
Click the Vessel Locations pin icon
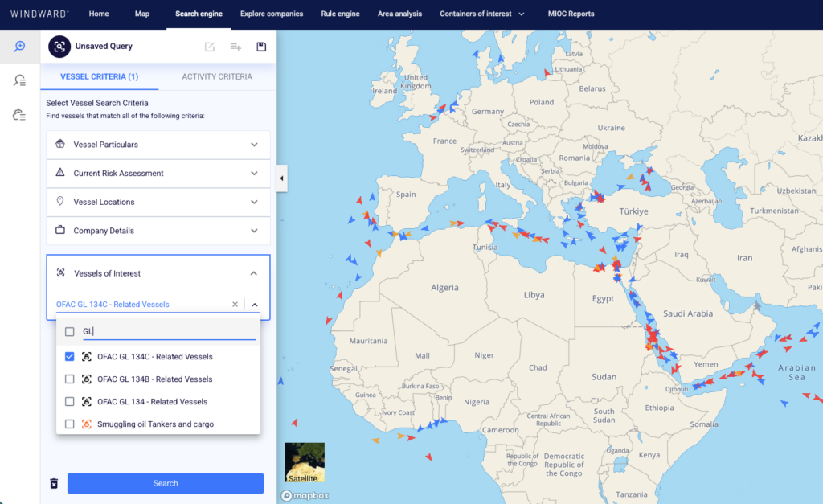60,201
